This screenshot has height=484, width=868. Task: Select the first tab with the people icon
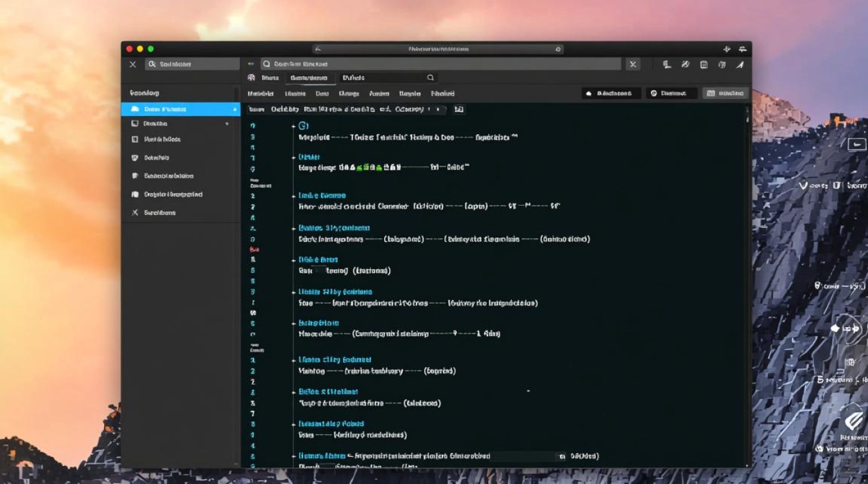263,77
